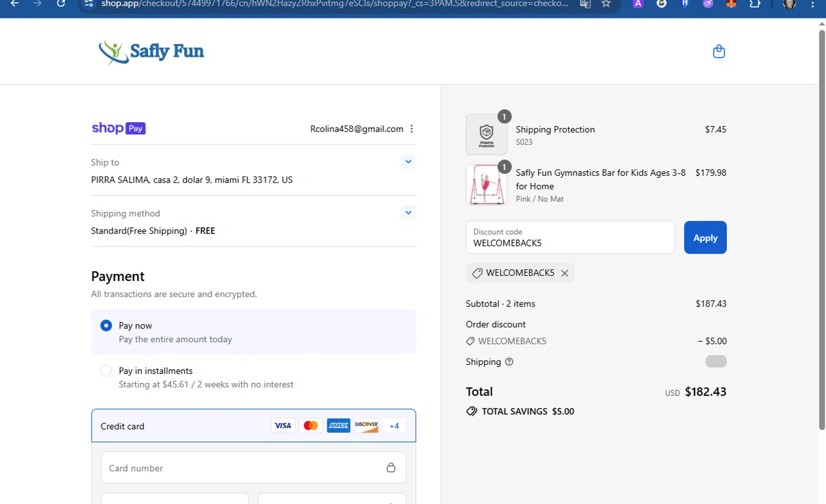This screenshot has height=504, width=826.
Task: Click the page vertical scrollbar
Action: 822,229
